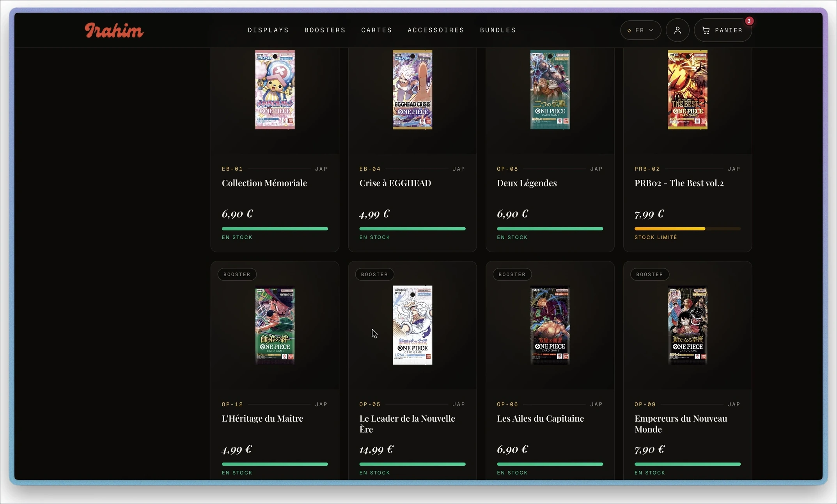This screenshot has width=837, height=504.
Task: Open the OP-12 booster pack image
Action: pyautogui.click(x=275, y=325)
